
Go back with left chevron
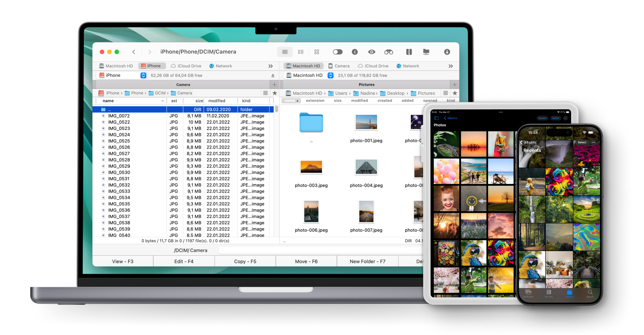tap(134, 52)
